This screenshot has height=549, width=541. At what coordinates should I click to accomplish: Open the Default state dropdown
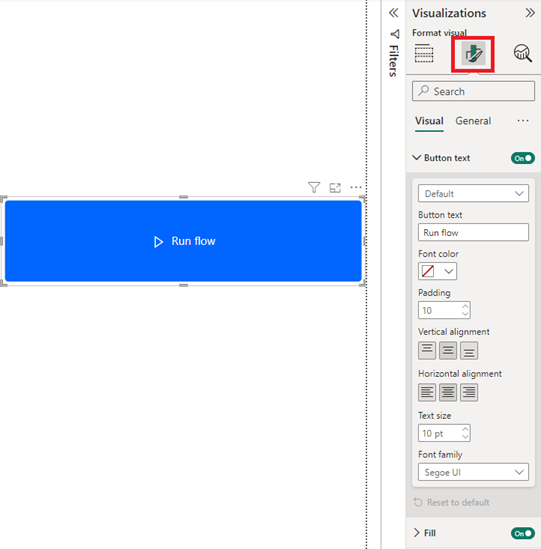[x=473, y=194]
